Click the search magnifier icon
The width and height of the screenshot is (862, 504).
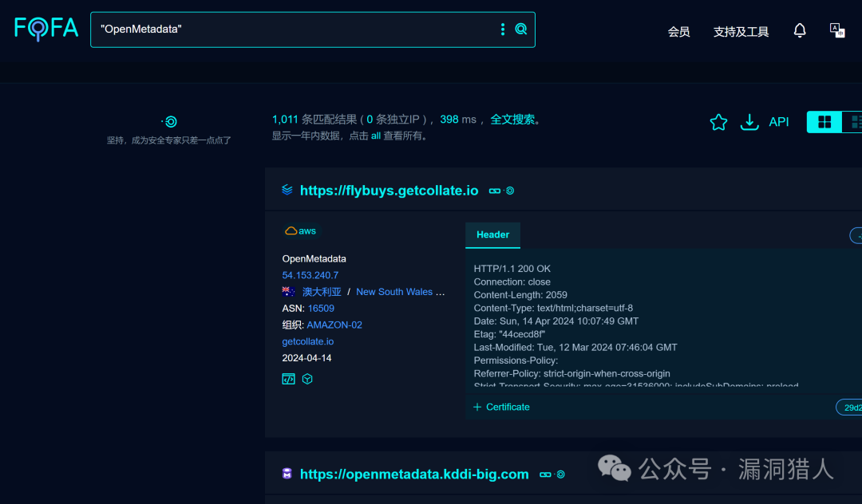click(x=520, y=29)
